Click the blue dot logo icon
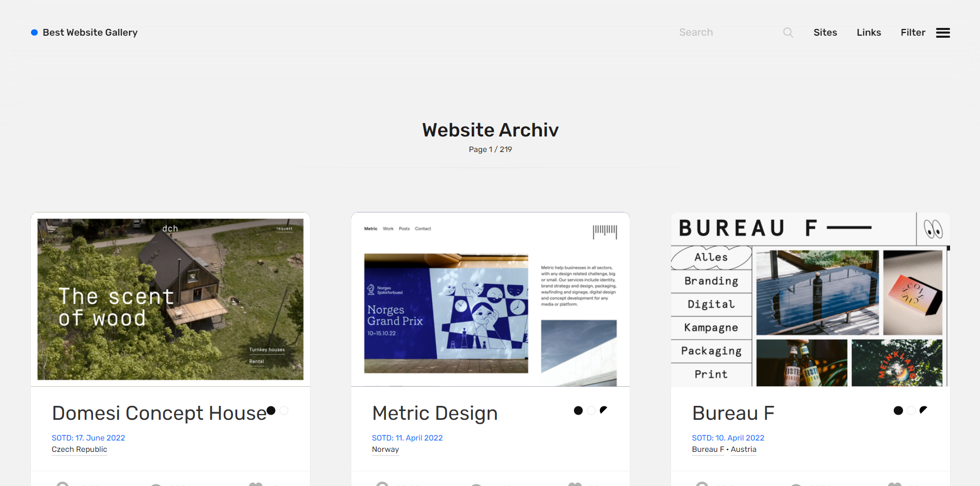 [x=34, y=33]
